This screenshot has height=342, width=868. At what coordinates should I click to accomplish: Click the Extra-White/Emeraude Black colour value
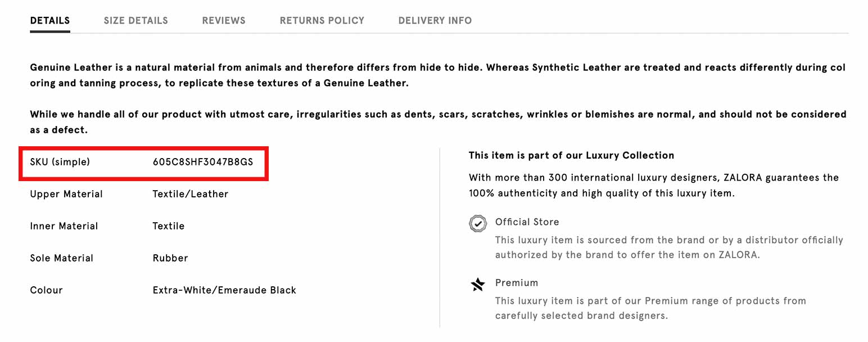[224, 290]
